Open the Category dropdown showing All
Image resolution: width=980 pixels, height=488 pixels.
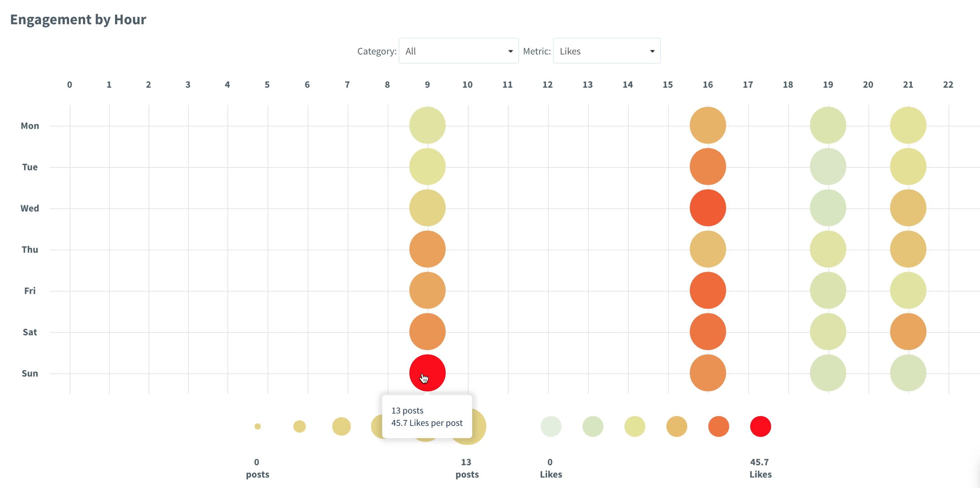[x=458, y=51]
